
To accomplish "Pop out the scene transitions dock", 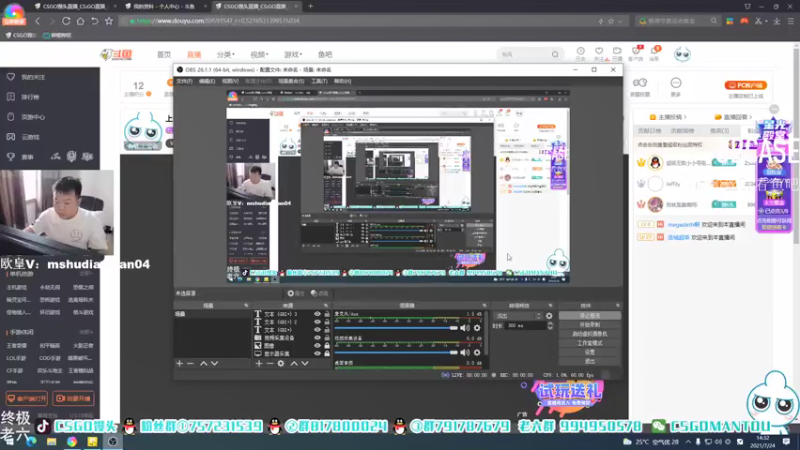I will point(550,306).
